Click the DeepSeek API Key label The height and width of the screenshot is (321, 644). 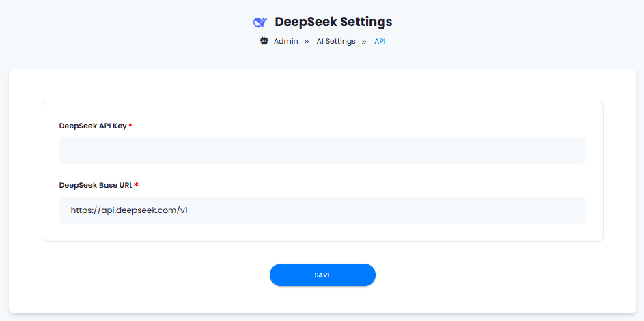click(x=93, y=126)
